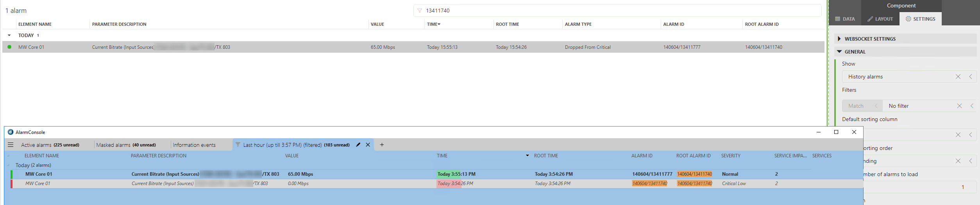Open the Active alarms tab
This screenshot has width=980, height=205.
50,145
